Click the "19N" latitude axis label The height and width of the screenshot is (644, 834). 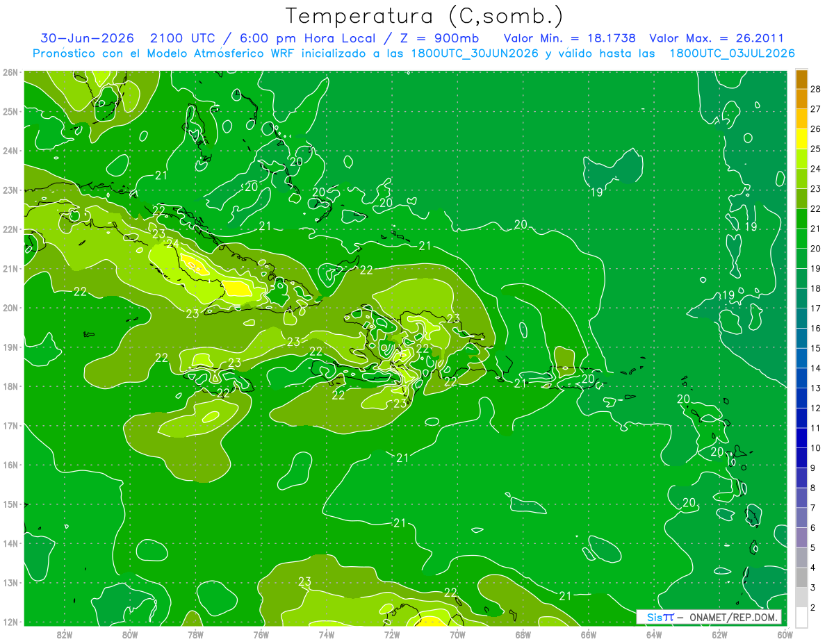tap(10, 347)
